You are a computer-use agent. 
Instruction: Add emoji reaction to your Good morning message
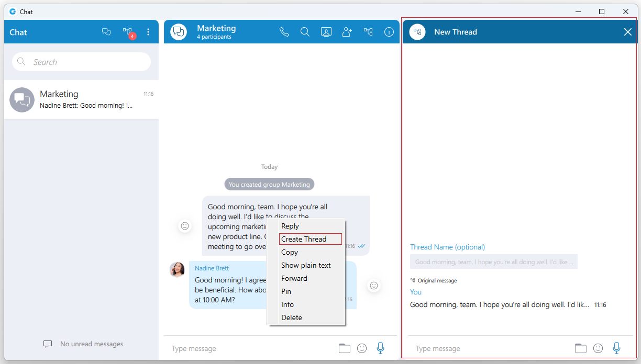coord(185,226)
